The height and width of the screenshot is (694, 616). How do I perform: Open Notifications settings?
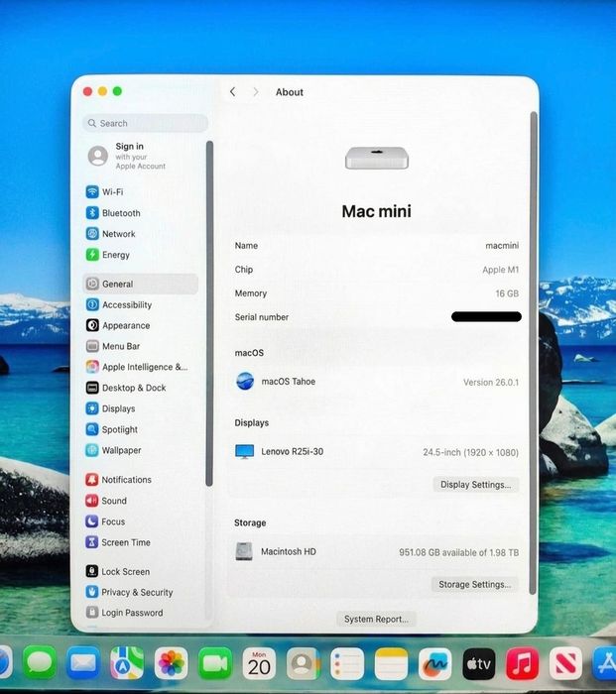click(118, 479)
